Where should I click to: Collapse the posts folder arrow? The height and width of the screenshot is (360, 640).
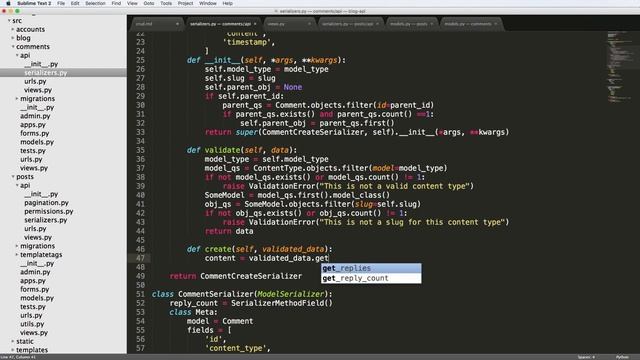click(x=13, y=177)
